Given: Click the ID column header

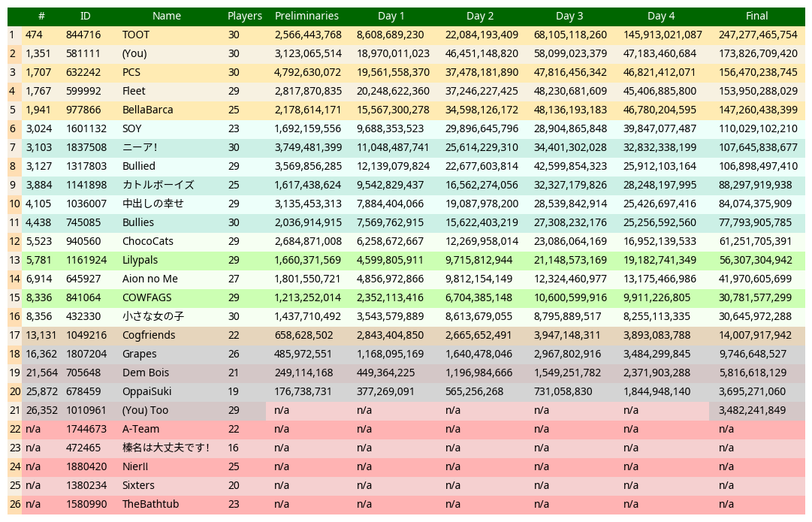Looking at the screenshot, I should click(x=86, y=16).
